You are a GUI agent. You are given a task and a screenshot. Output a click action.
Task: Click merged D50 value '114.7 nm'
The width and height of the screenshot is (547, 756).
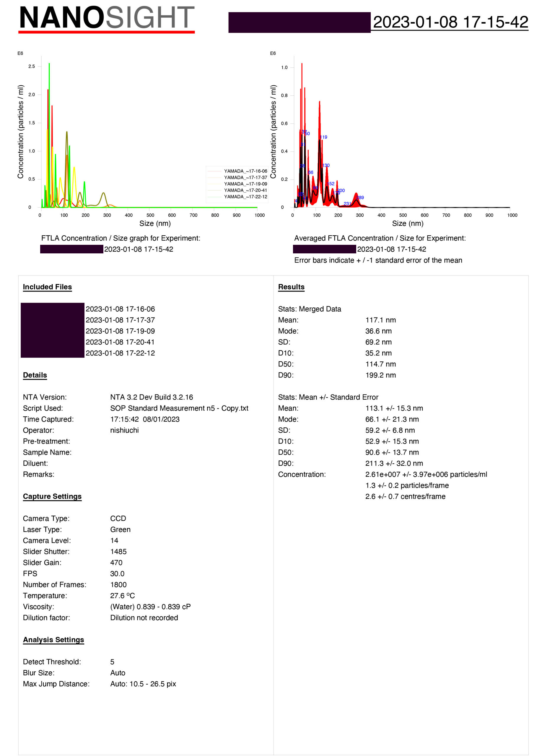(x=381, y=364)
